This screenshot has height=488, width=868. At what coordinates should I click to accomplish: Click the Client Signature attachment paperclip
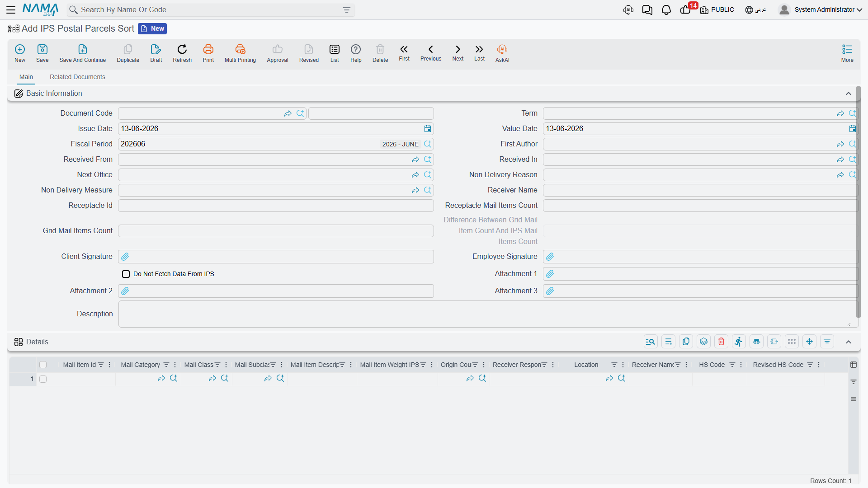coord(125,257)
